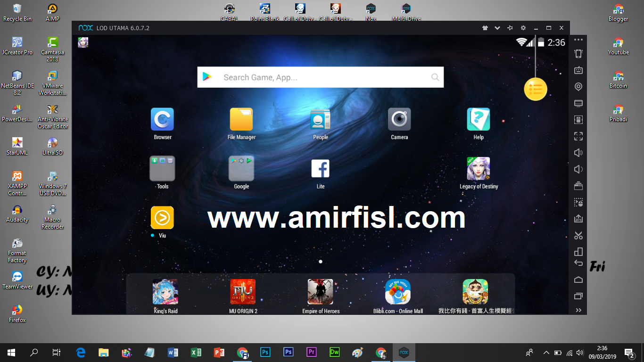Open Nox system settings gear
Screen dimensions: 644x362
(x=523, y=28)
